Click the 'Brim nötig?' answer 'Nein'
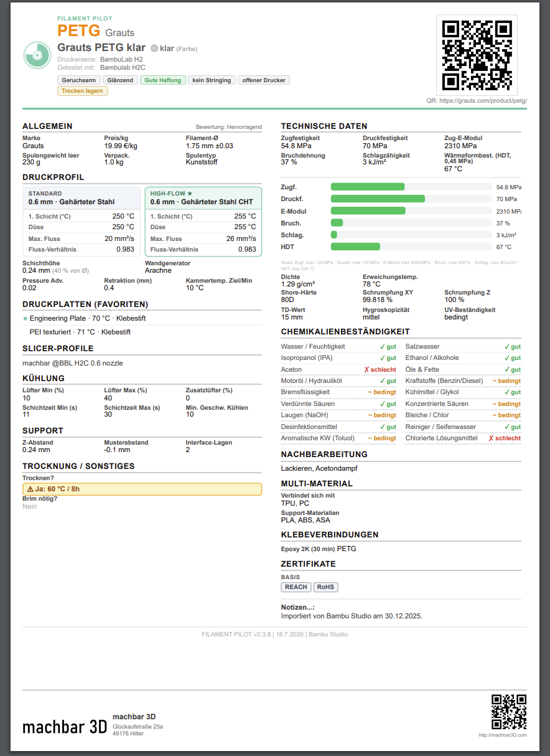The height and width of the screenshot is (756, 550). tap(30, 506)
